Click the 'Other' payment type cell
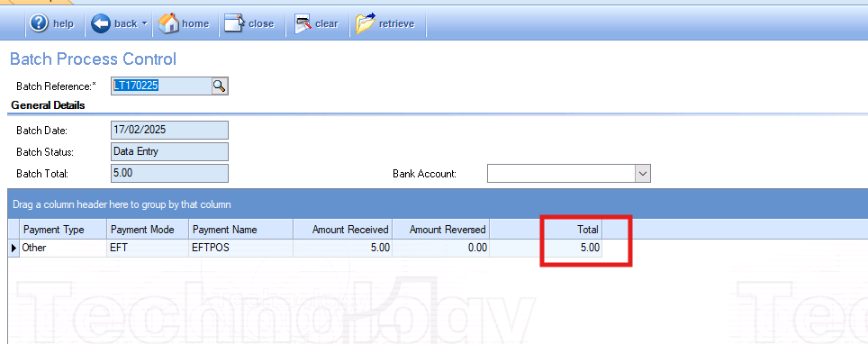This screenshot has height=344, width=868. click(x=63, y=249)
